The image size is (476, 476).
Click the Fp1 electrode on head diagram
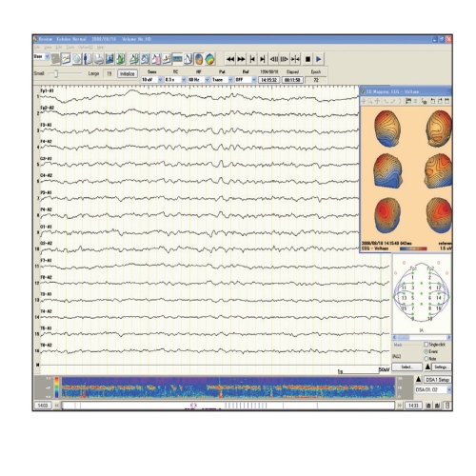point(412,273)
